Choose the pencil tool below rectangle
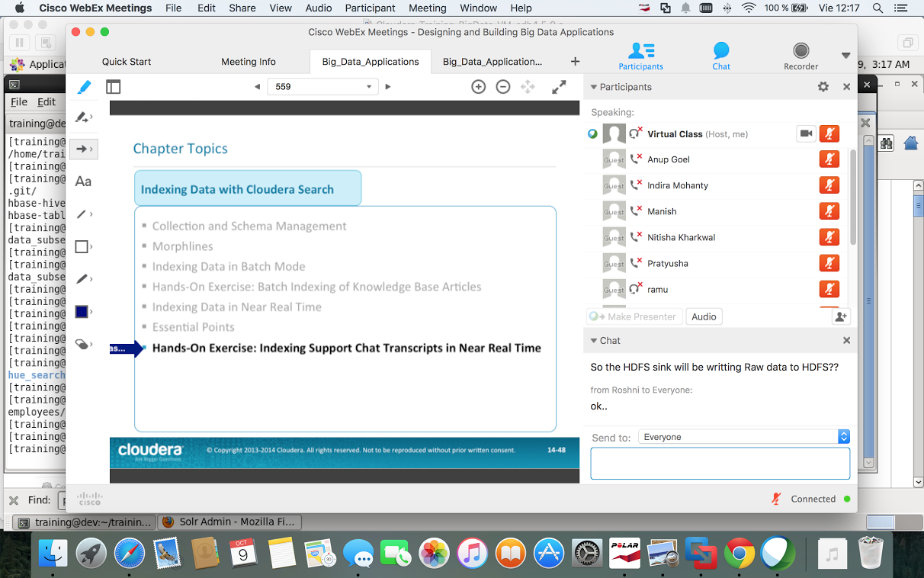 click(x=83, y=279)
